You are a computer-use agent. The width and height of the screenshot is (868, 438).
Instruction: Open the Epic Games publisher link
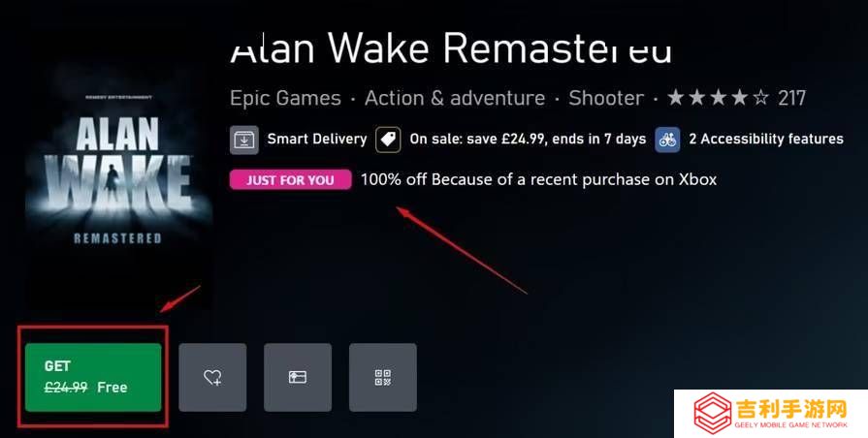tap(286, 99)
